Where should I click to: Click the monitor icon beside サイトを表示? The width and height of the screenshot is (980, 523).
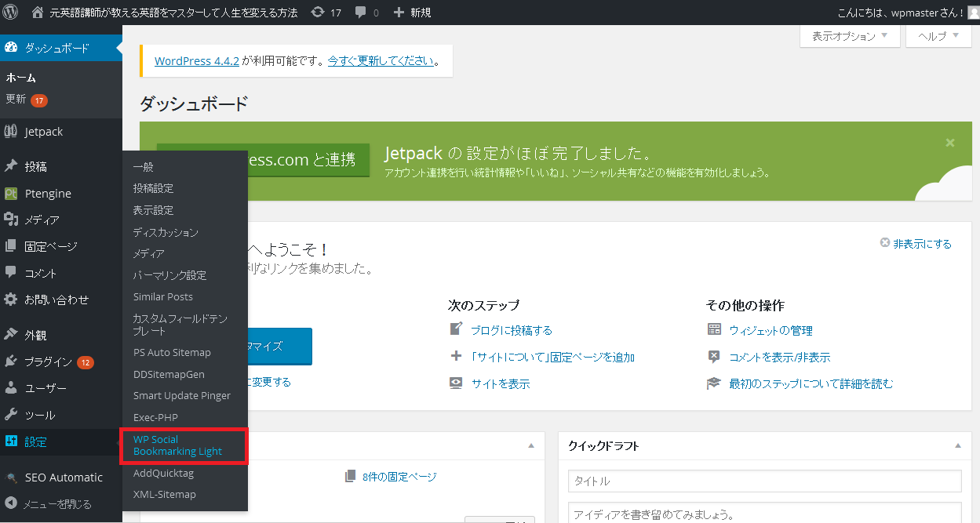[456, 383]
